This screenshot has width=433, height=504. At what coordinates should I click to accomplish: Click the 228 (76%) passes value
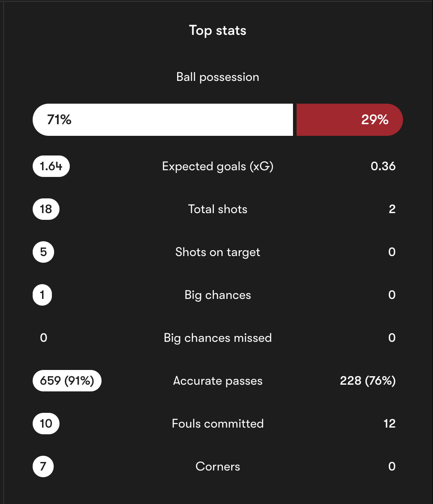pyautogui.click(x=368, y=381)
